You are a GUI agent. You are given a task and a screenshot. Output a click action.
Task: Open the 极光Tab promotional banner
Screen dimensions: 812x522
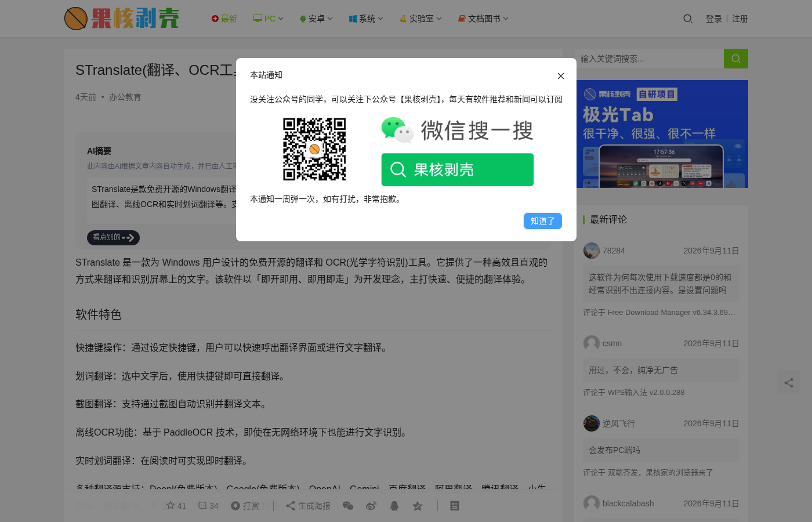(x=662, y=134)
